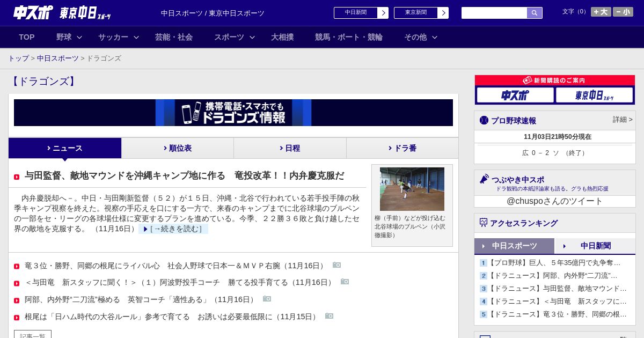
Task: Open 大相撲 navigation item
Action: coord(282,37)
